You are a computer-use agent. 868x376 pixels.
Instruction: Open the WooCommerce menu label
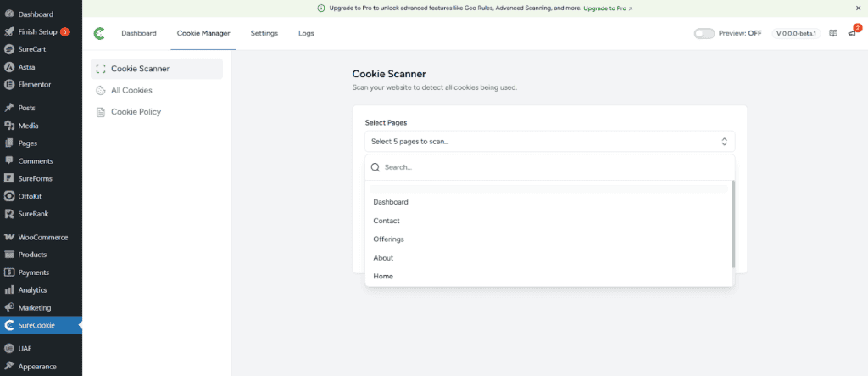[43, 238]
